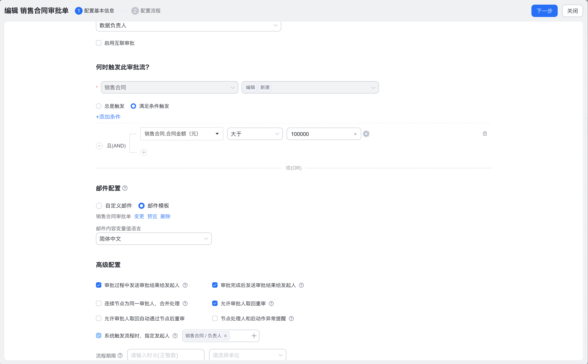Screen dimensions: 588x364
Task: Click the gear icon beside 100000 value
Action: point(366,134)
